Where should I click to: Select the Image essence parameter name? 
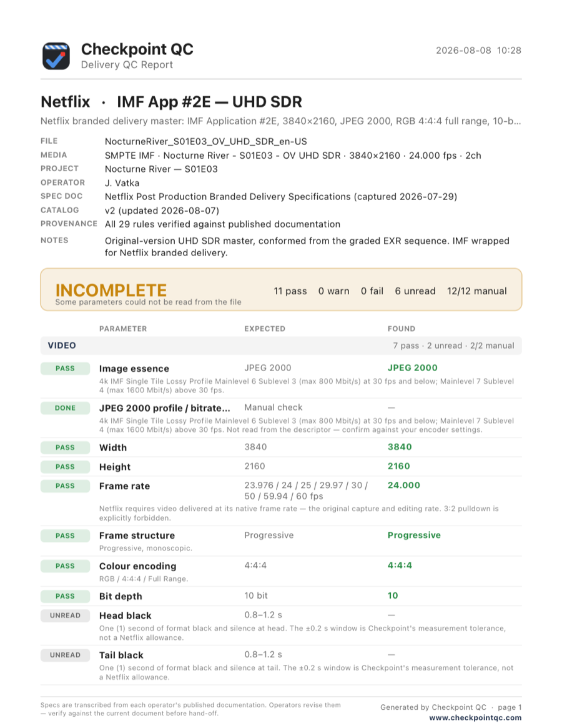click(x=134, y=369)
